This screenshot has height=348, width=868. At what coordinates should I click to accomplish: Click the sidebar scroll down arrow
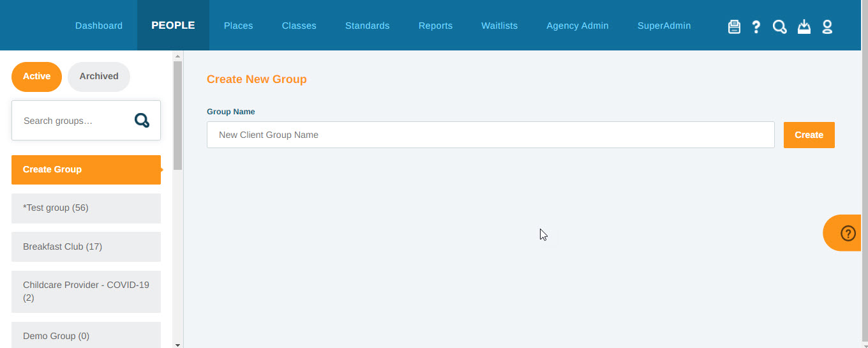coord(177,344)
